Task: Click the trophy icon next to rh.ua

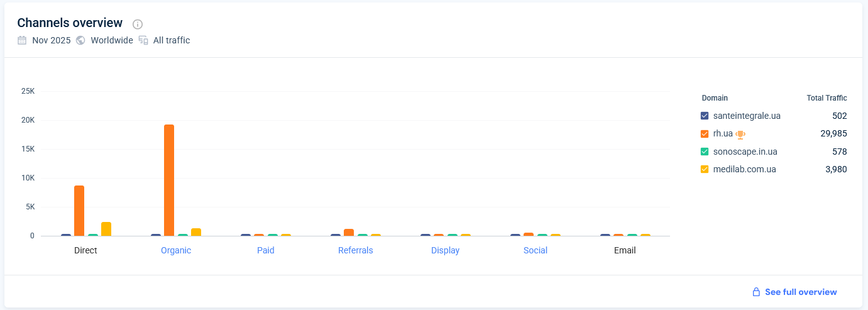Action: tap(740, 134)
